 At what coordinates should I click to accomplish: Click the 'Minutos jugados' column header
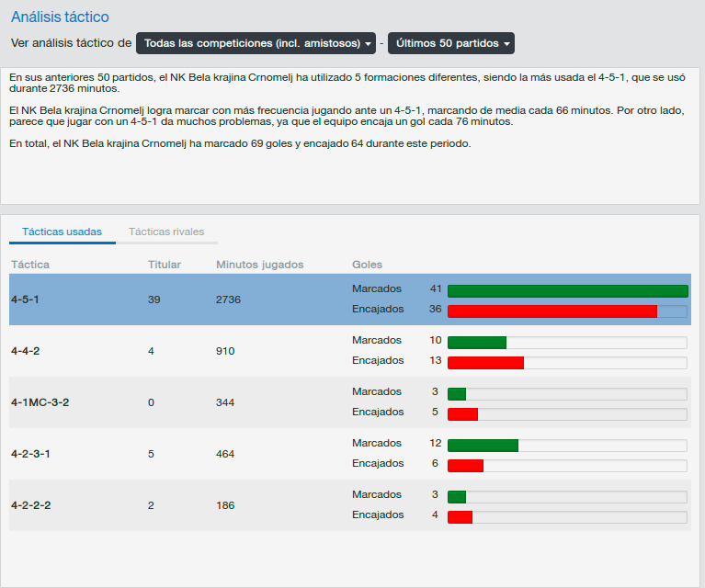click(x=260, y=265)
